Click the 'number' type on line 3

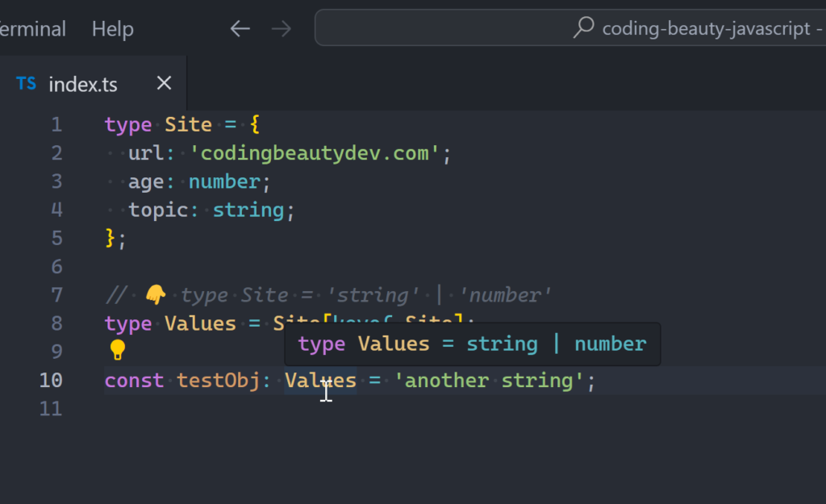click(224, 181)
